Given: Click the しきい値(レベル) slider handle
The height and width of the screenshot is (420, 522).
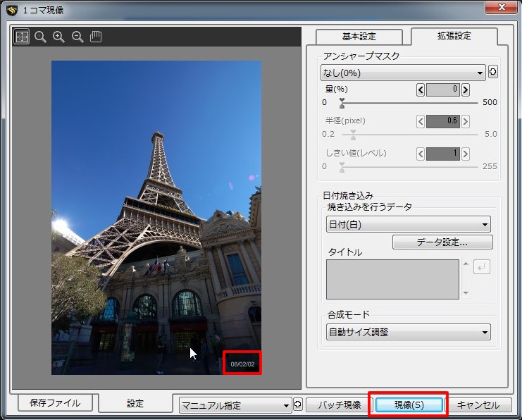Looking at the screenshot, I should tap(342, 167).
